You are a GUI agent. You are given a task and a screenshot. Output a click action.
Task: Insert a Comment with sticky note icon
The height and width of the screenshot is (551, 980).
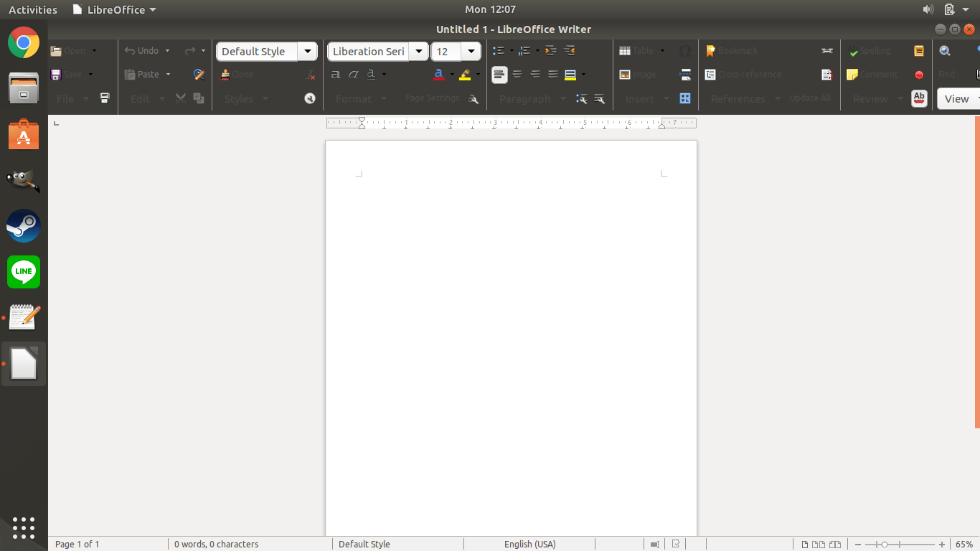pos(852,75)
